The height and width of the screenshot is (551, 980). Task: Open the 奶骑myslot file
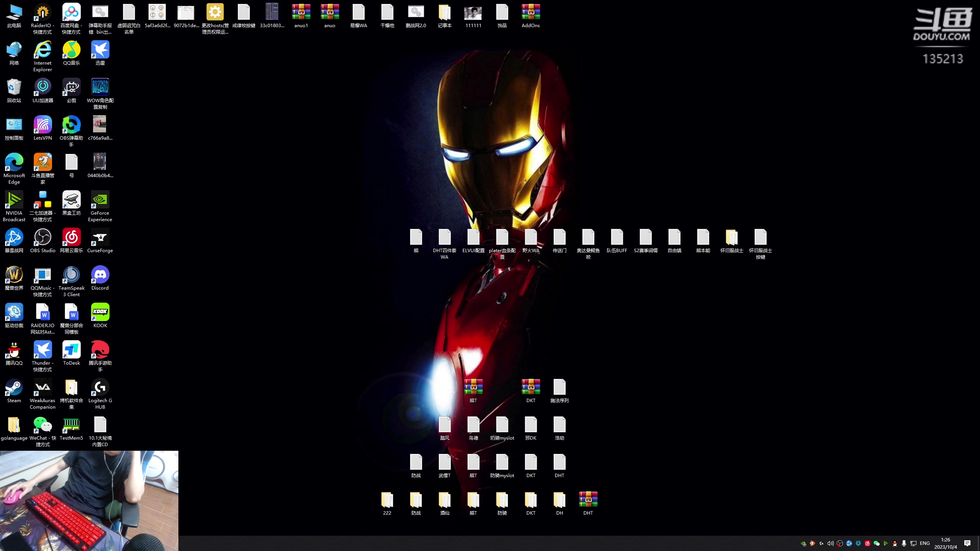tap(502, 429)
